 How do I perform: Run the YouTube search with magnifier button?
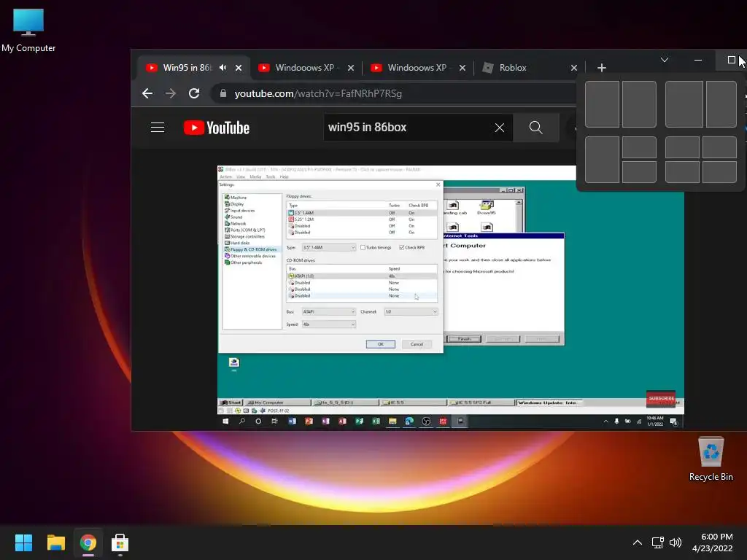[x=536, y=127]
